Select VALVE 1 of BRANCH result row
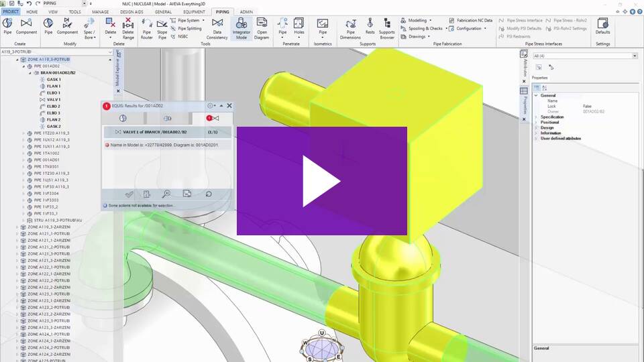The image size is (644, 362). pyautogui.click(x=167, y=132)
